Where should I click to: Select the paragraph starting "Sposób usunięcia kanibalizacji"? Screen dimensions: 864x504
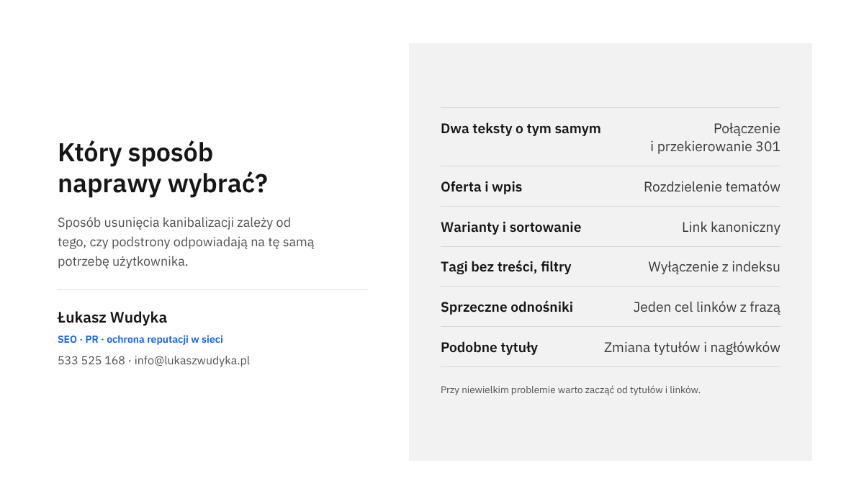186,242
